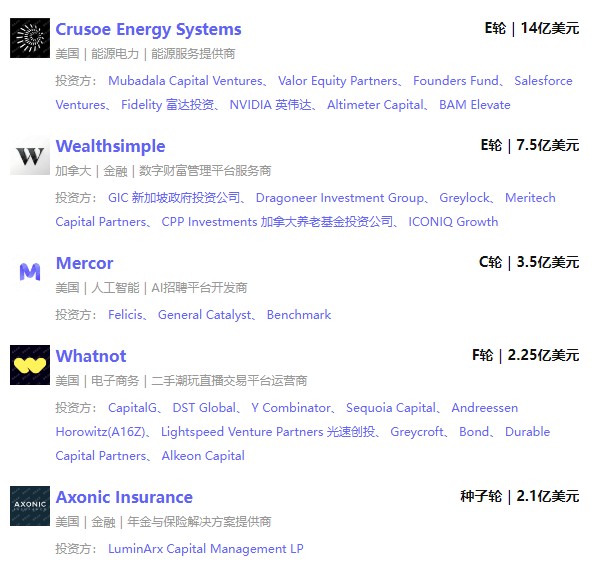Open investor BAM Elevate

tap(475, 105)
